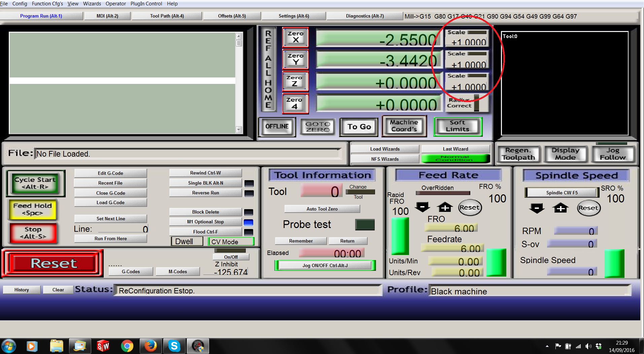Click the green Rapid FRO bar

pyautogui.click(x=400, y=235)
